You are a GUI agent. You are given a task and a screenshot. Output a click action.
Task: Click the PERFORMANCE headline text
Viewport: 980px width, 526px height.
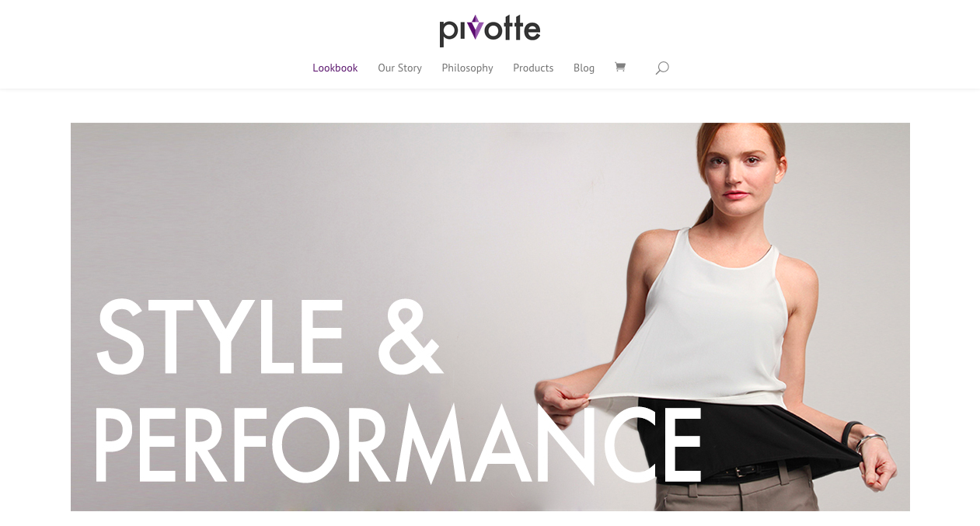(399, 443)
